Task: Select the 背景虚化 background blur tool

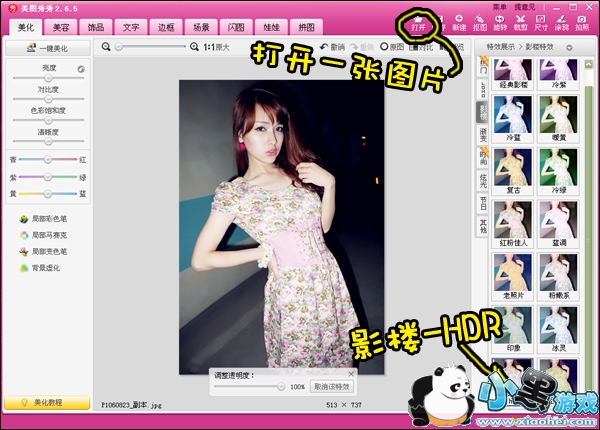Action: tap(40, 268)
